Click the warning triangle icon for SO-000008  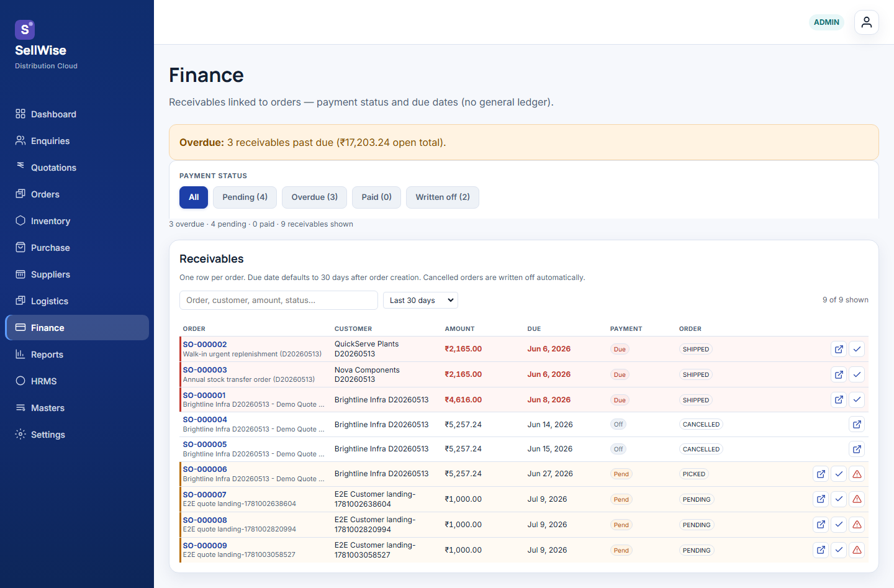point(857,524)
